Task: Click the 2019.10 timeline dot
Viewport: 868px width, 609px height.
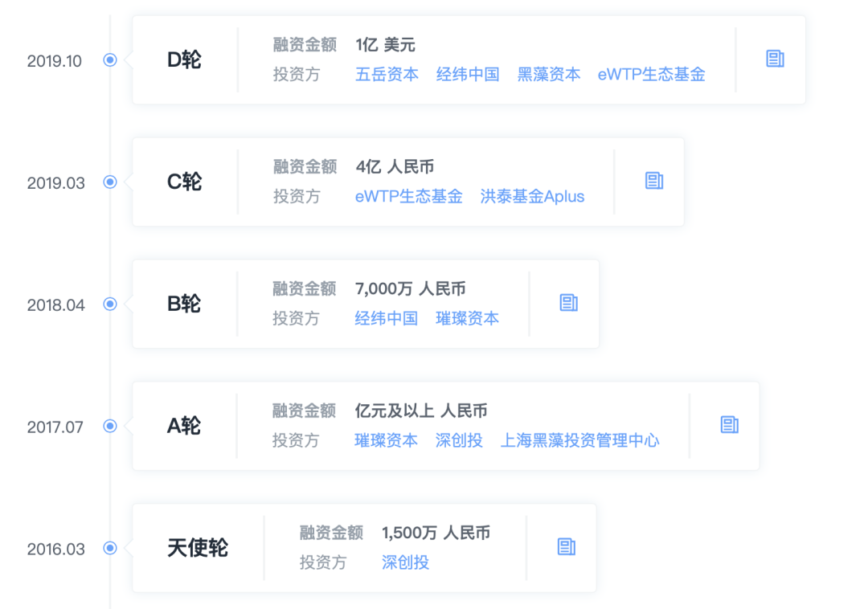Action: [x=110, y=59]
